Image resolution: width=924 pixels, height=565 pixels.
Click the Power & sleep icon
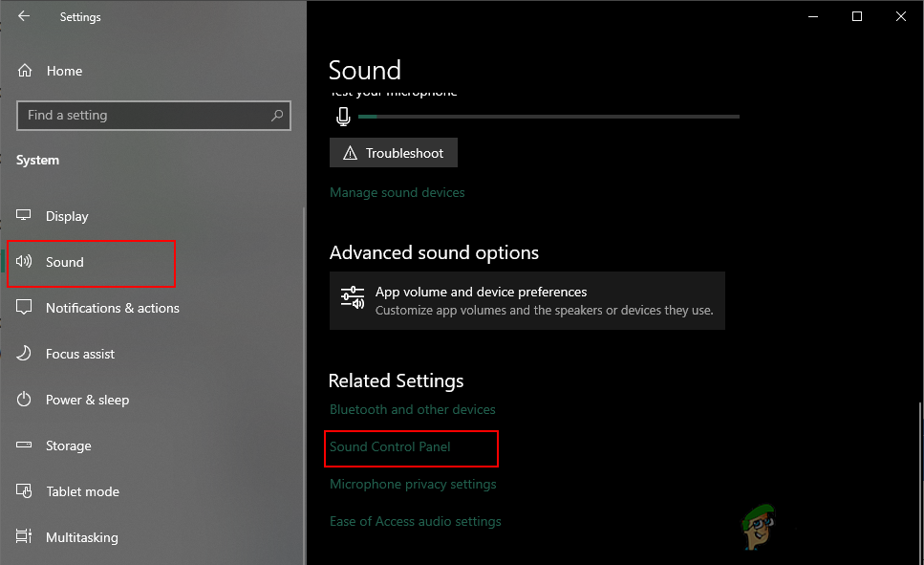pos(25,400)
